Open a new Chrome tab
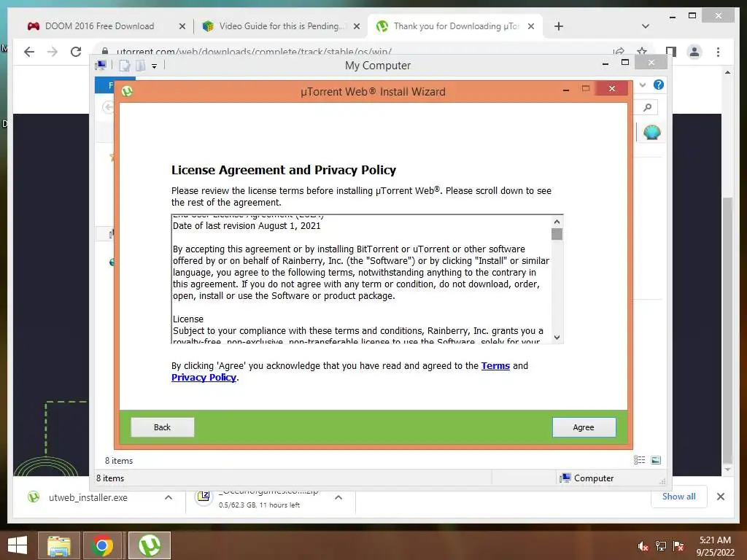The height and width of the screenshot is (560, 747). [x=559, y=27]
